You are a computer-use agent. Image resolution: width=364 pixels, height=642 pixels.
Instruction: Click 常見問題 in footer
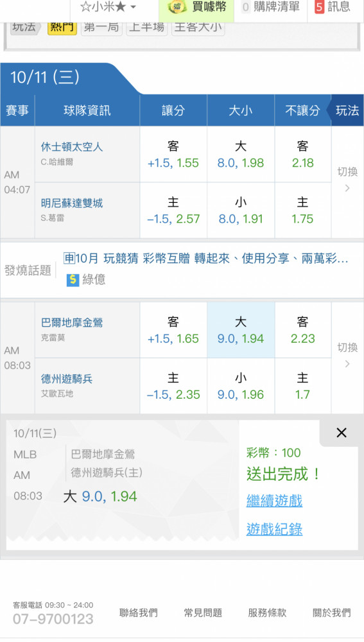click(x=203, y=613)
